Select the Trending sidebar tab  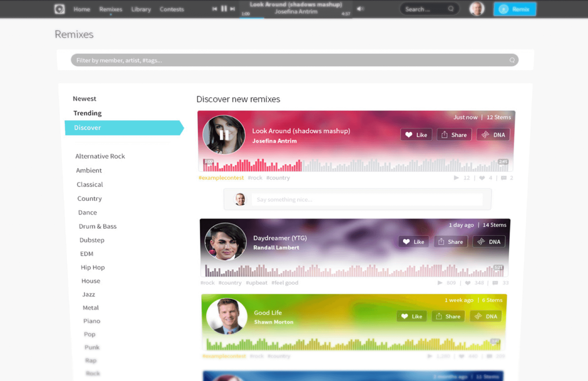tap(87, 113)
